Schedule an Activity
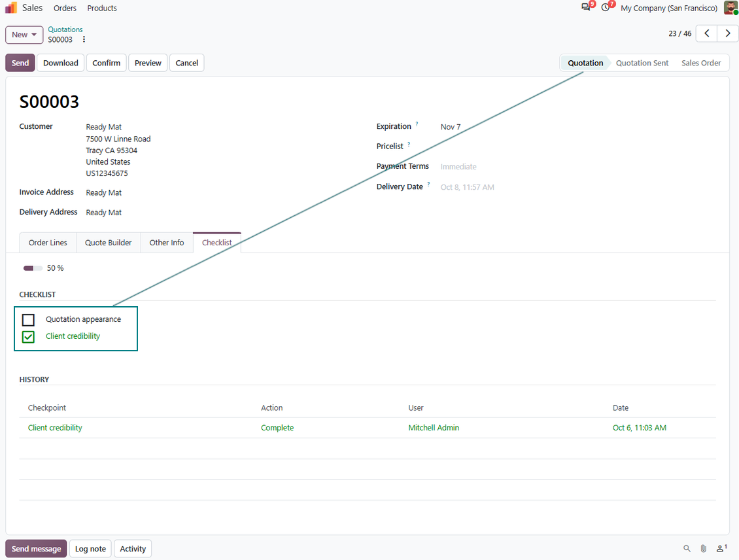 [x=133, y=549]
